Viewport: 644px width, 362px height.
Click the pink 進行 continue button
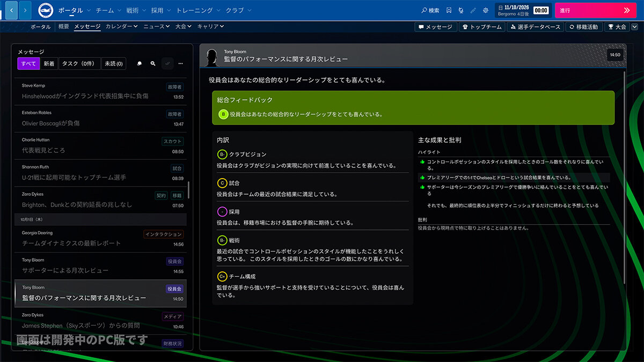[x=596, y=10]
